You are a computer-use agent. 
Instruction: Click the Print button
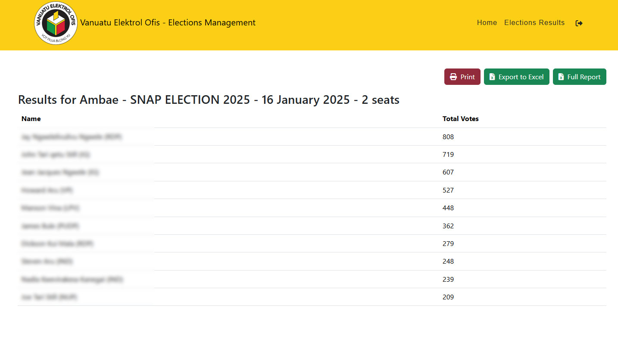click(x=462, y=77)
